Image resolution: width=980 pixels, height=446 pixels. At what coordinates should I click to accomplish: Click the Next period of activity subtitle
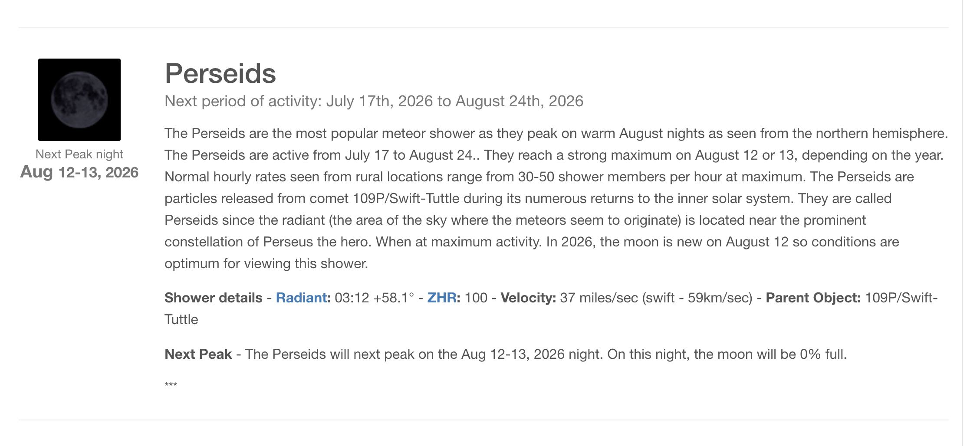(374, 101)
